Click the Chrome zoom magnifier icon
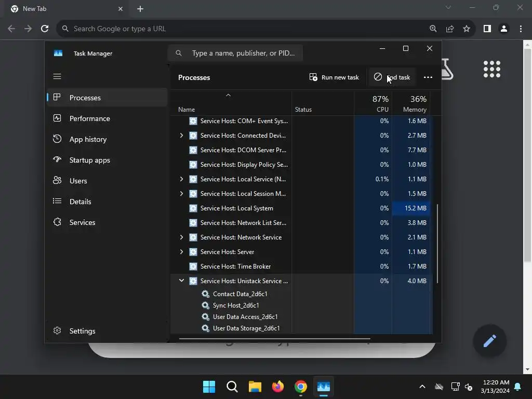This screenshot has height=399, width=532. click(x=433, y=29)
